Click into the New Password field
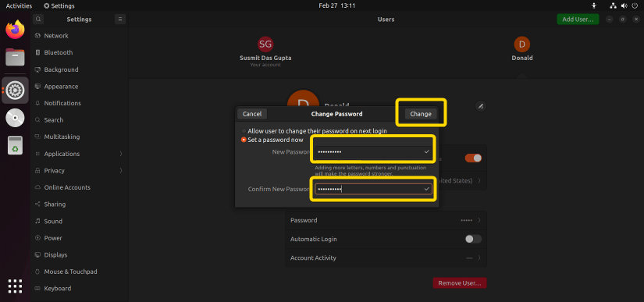The width and height of the screenshot is (644, 302). tap(373, 152)
